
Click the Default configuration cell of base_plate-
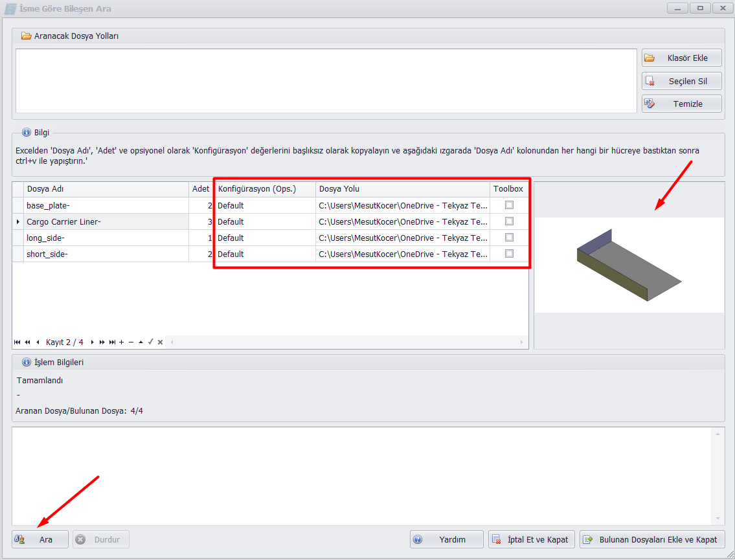click(x=265, y=205)
